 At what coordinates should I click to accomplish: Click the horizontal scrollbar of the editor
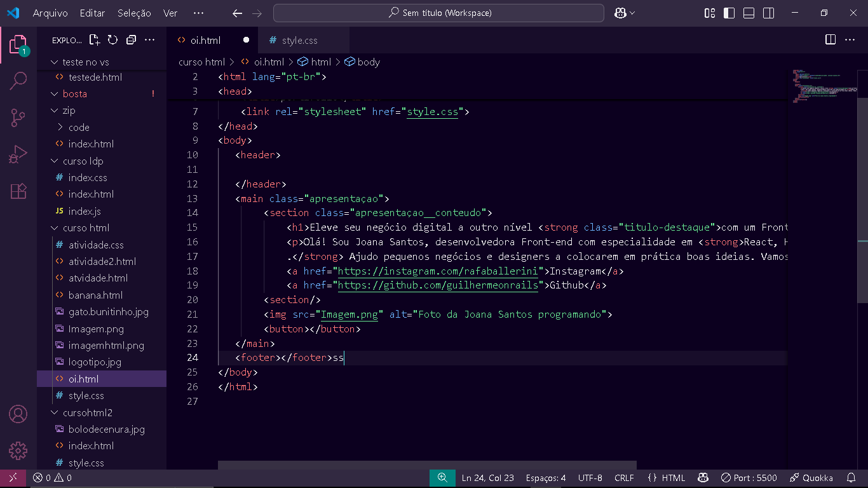(x=427, y=465)
